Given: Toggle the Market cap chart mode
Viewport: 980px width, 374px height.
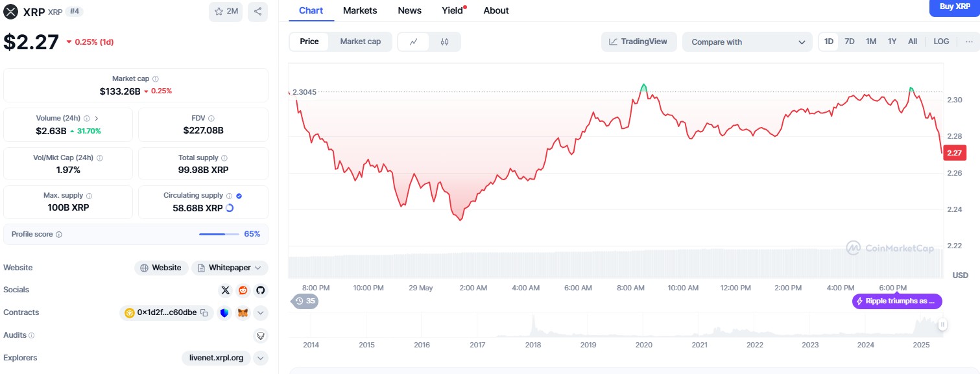Looking at the screenshot, I should click(x=360, y=41).
